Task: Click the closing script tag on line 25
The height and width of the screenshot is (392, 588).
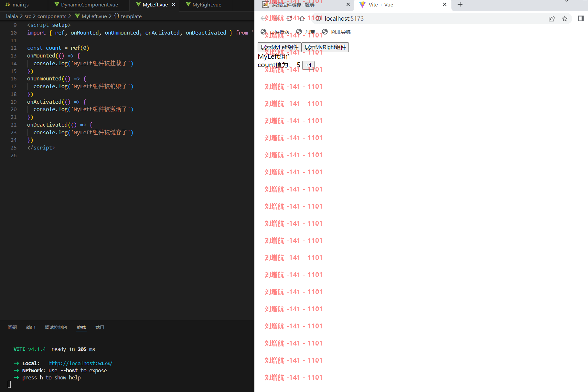Action: pyautogui.click(x=41, y=148)
